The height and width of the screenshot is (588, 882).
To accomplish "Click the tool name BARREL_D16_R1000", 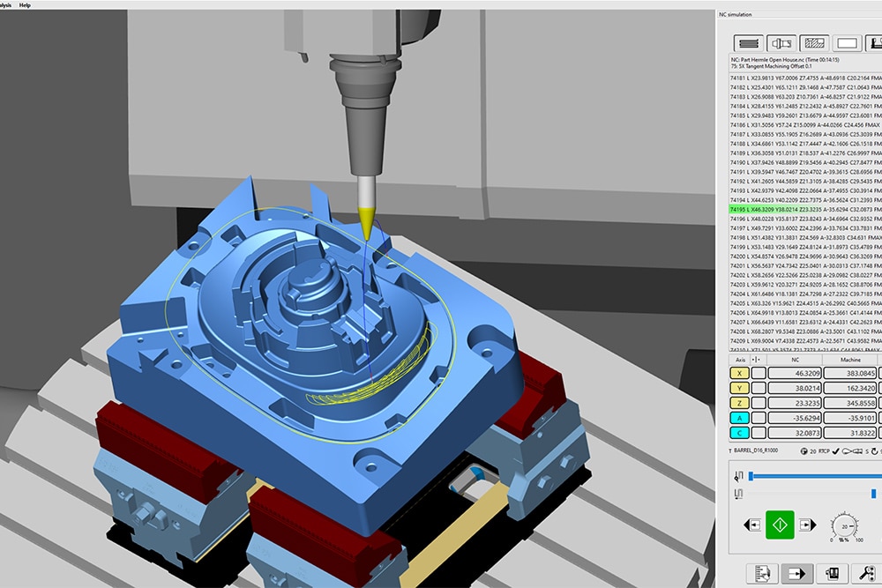I will tap(756, 450).
